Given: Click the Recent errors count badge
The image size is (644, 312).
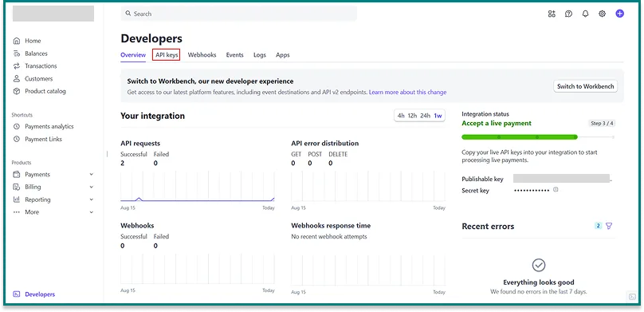Looking at the screenshot, I should point(599,226).
